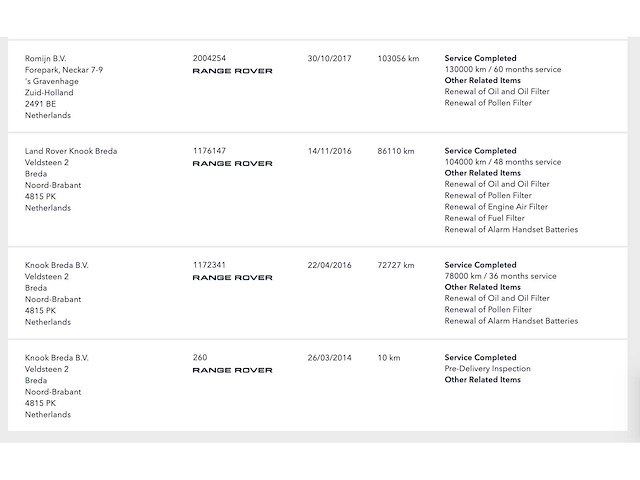Screen dimensions: 640x480
Task: Click the 72727 km mileage value
Action: coord(395,265)
